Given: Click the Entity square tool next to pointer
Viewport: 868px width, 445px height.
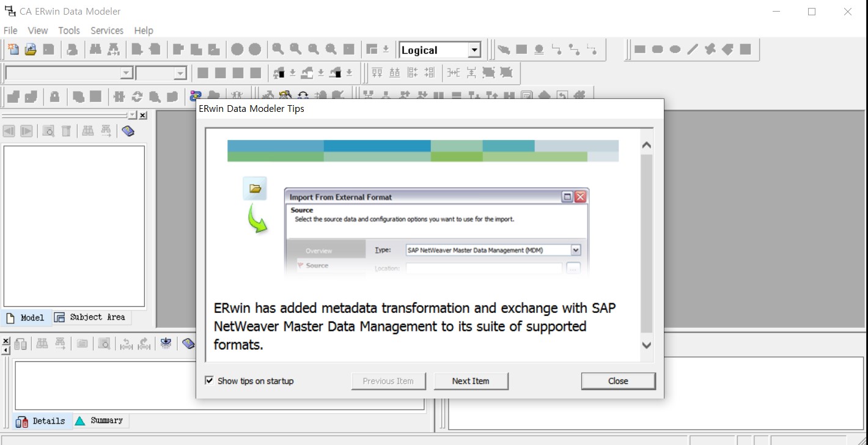Looking at the screenshot, I should tap(521, 50).
